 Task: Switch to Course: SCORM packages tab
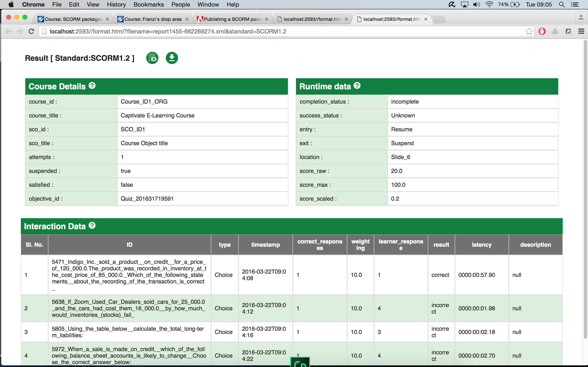coord(73,19)
